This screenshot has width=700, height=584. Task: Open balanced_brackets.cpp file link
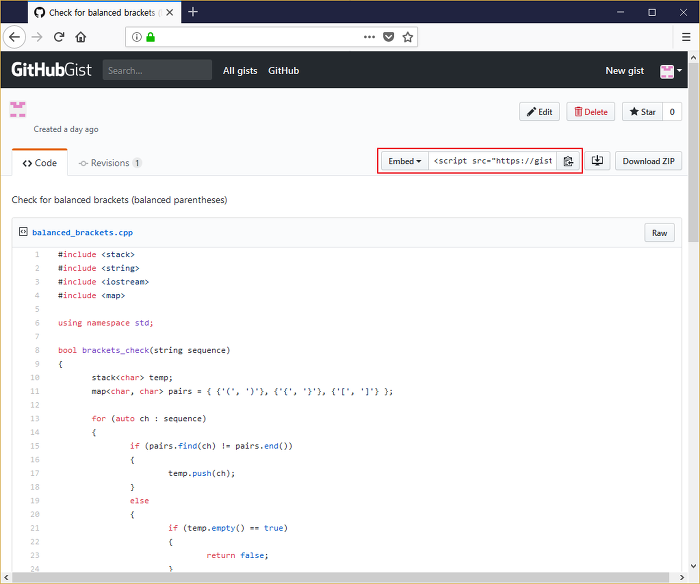click(x=82, y=232)
